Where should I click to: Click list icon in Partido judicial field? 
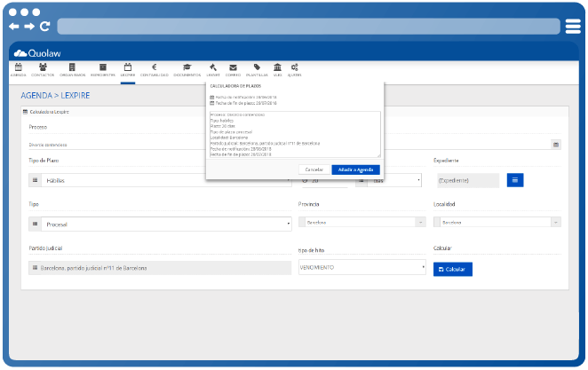coord(35,268)
